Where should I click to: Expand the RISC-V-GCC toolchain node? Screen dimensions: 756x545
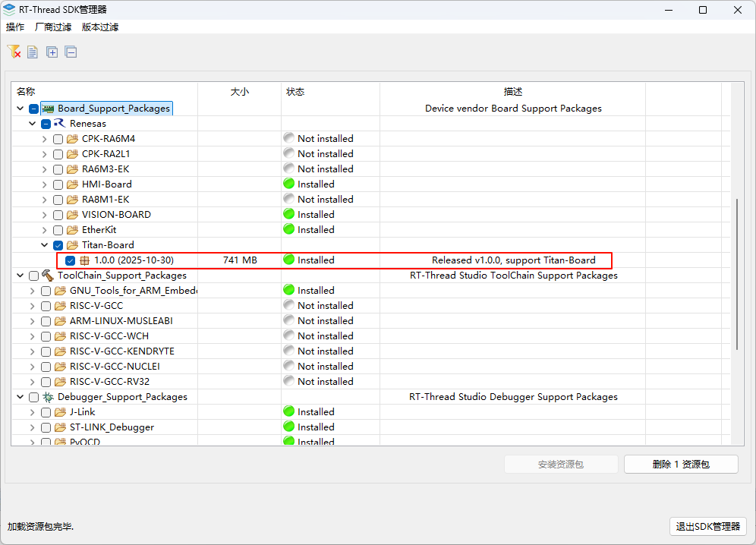[x=32, y=306]
